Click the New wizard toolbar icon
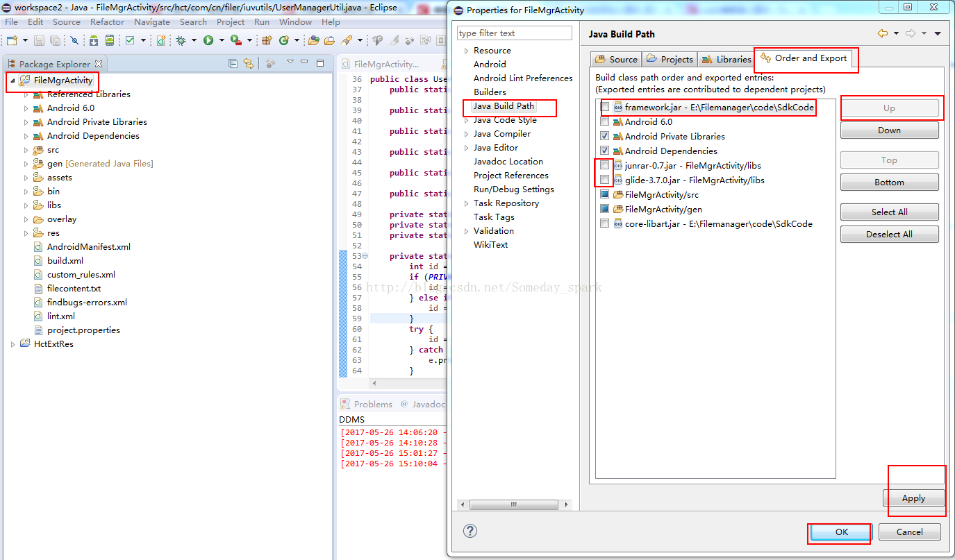Viewport: 955px width, 560px height. coord(12,41)
